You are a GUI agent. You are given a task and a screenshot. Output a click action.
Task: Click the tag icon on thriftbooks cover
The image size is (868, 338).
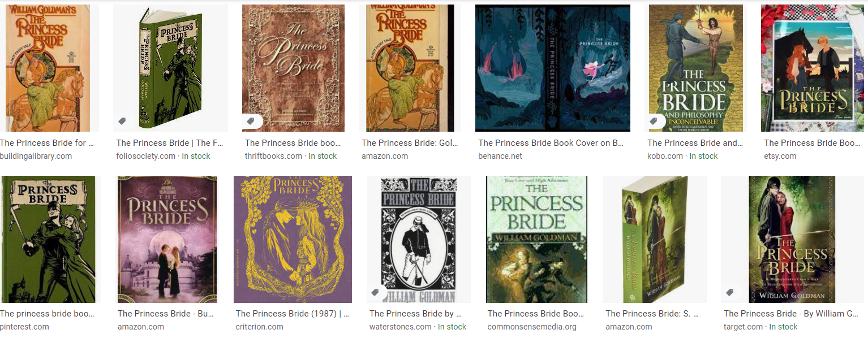point(251,122)
